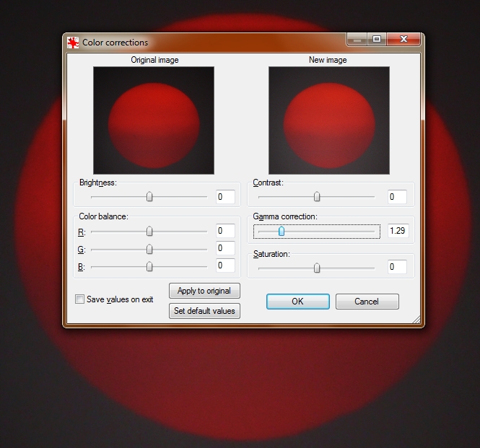Click the Cancel button
This screenshot has height=448, width=480.
coord(367,302)
